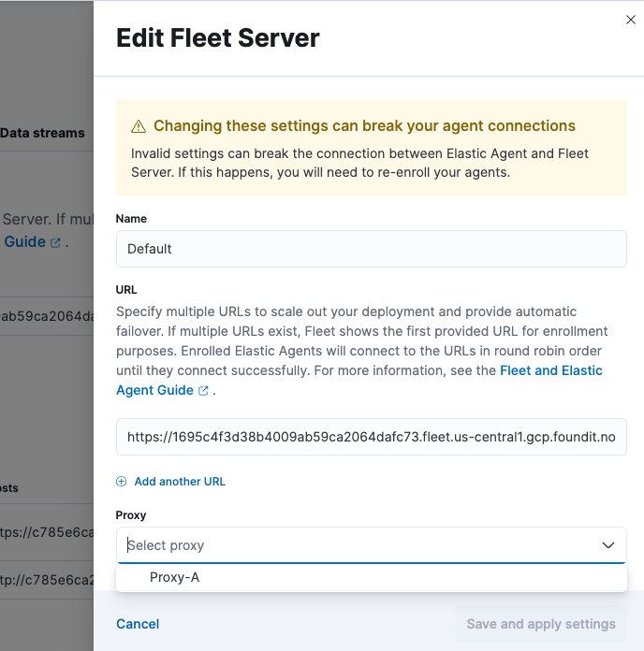
Task: Click the Fleet Server URL input field
Action: coord(371,437)
